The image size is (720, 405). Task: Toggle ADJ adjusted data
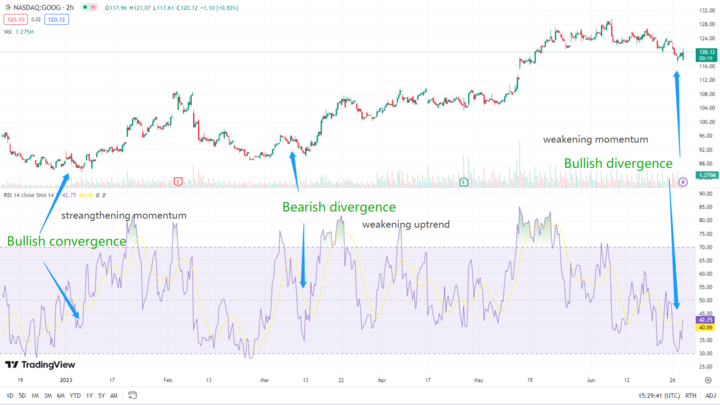click(710, 395)
